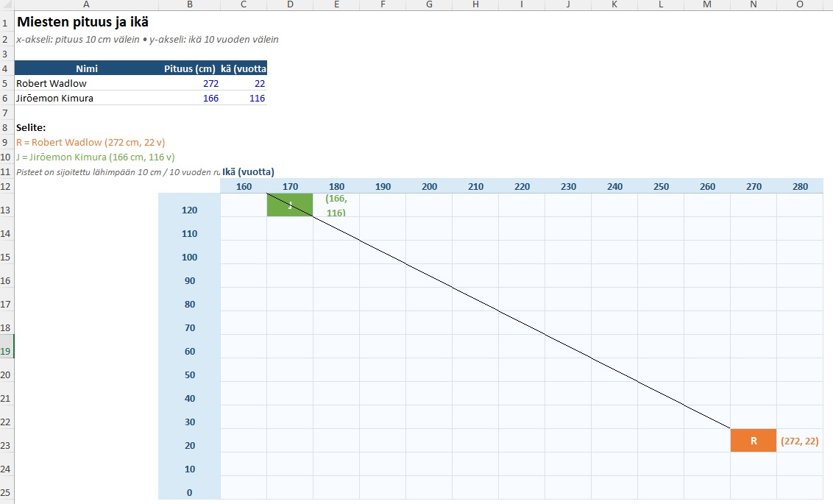Click the orange R marker cell
Screen dimensions: 833x504
753,441
